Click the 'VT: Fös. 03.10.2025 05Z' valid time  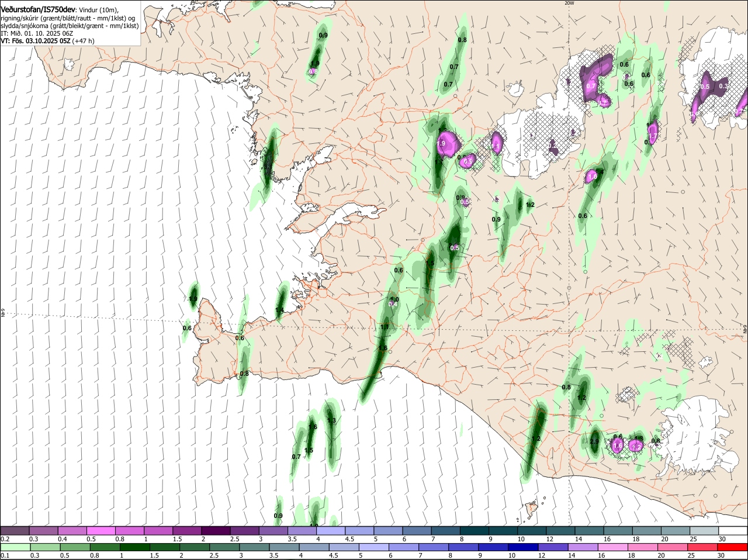tap(36, 41)
